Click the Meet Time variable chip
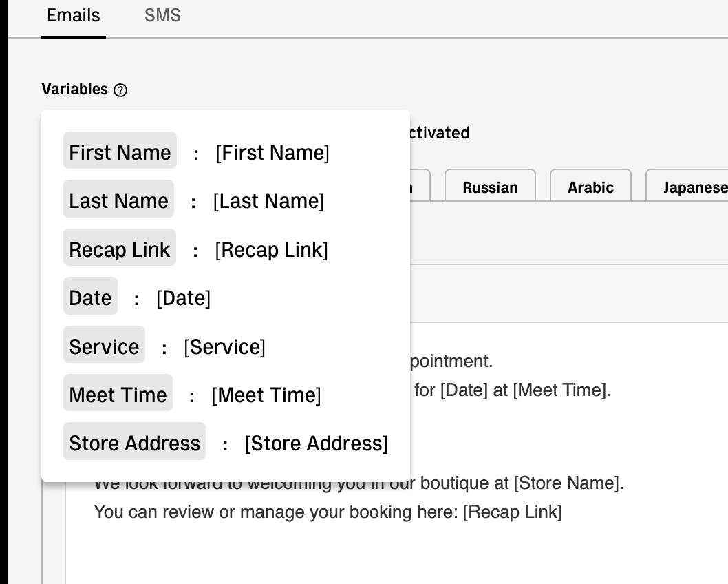Image resolution: width=728 pixels, height=584 pixels. (118, 395)
